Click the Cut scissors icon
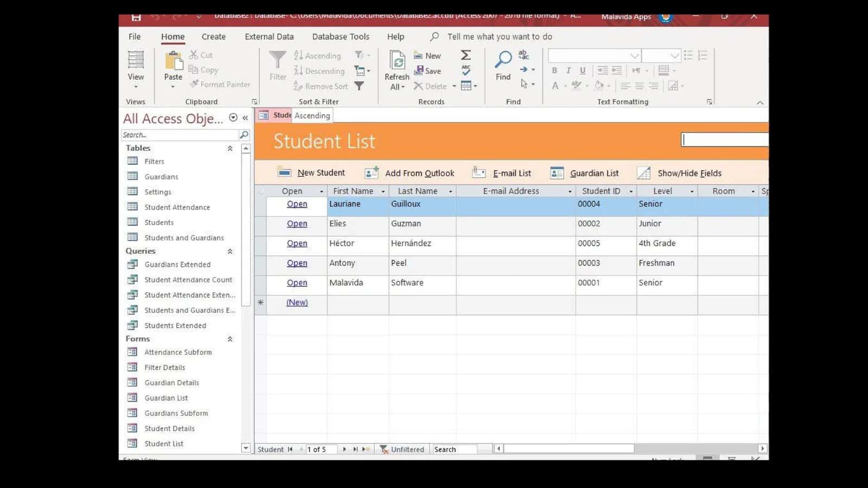This screenshot has width=868, height=488. (194, 55)
